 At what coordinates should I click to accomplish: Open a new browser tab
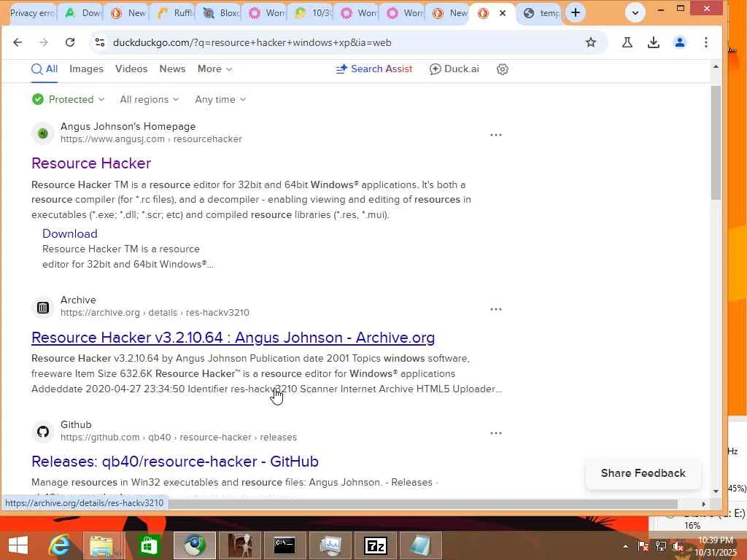coord(576,13)
